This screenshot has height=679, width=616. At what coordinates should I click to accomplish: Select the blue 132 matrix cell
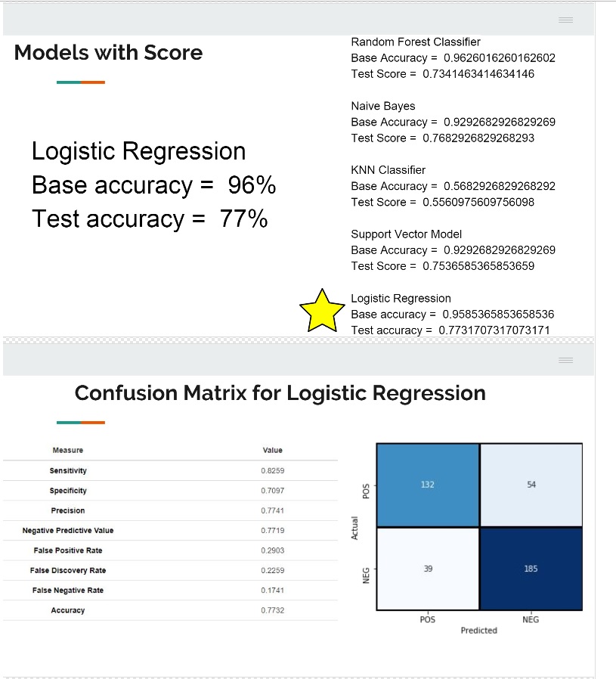point(427,485)
